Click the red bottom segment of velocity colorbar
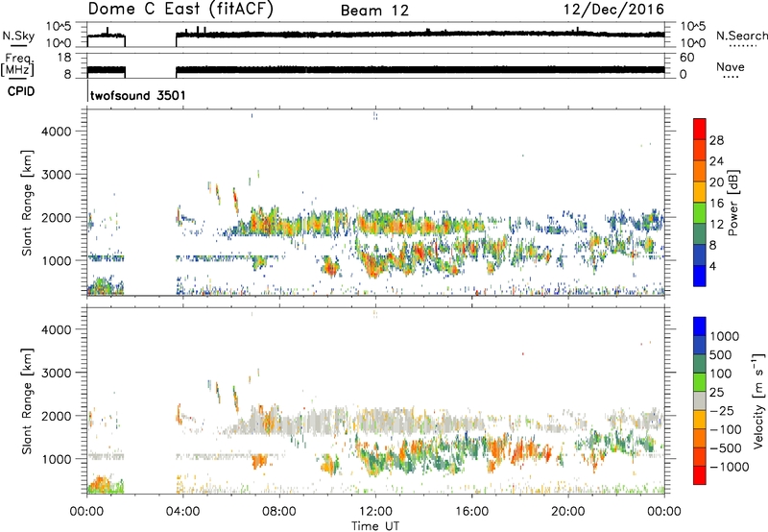The height and width of the screenshot is (532, 768). pos(700,475)
